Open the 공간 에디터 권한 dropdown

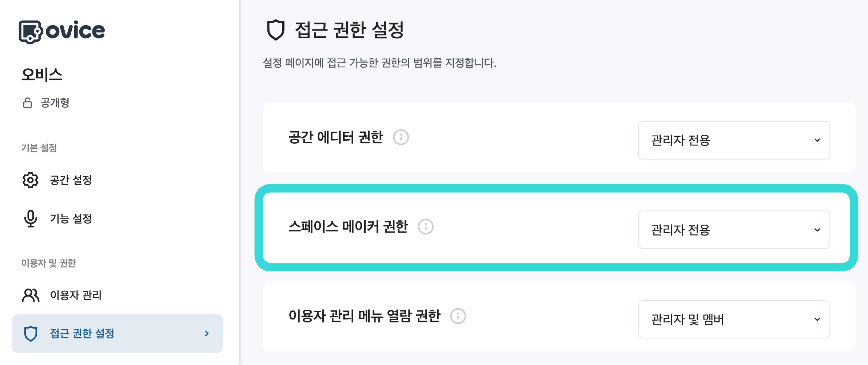(x=734, y=140)
